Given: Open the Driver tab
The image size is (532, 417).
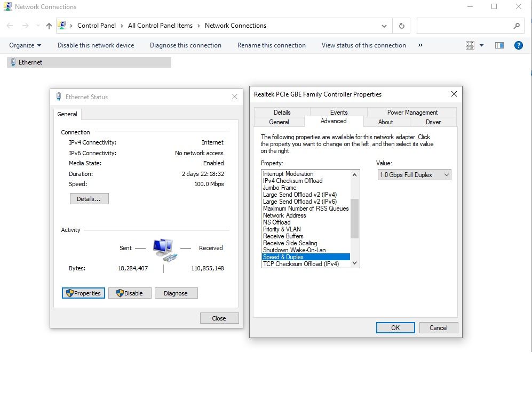Looking at the screenshot, I should point(433,122).
